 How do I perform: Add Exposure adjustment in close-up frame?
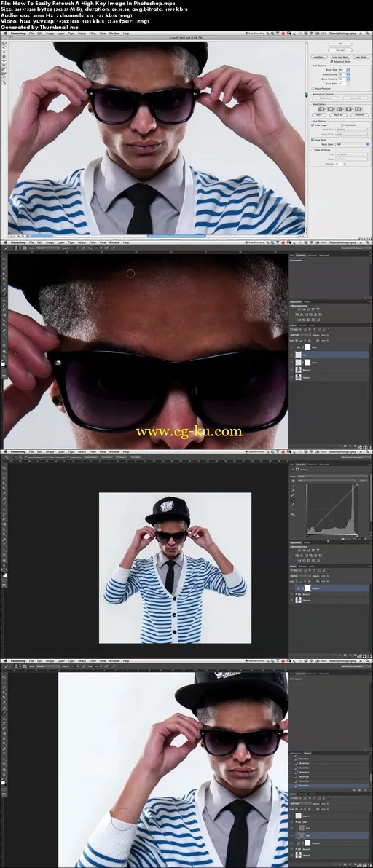(313, 309)
